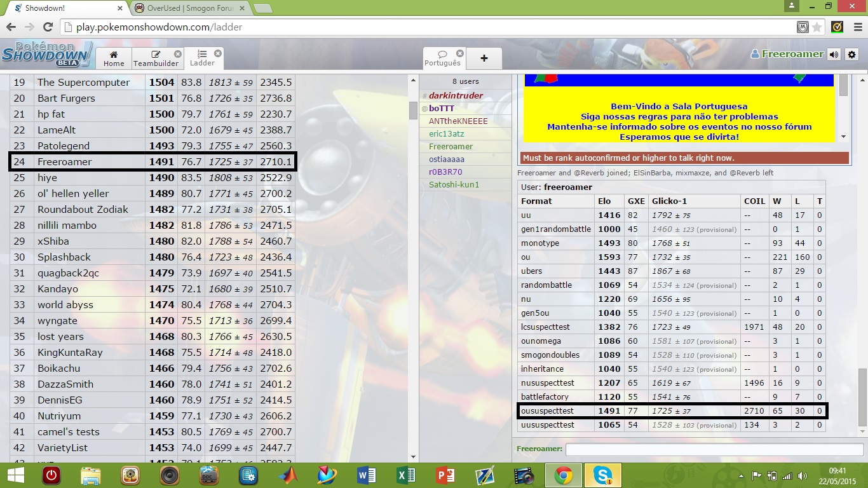
Task: Open the clock showing 09:41
Action: [x=837, y=475]
